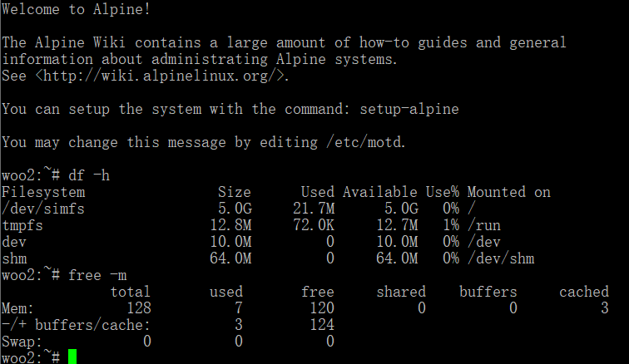The height and width of the screenshot is (364, 629).
Task: Click the '120' free memory value
Action: pos(322,308)
